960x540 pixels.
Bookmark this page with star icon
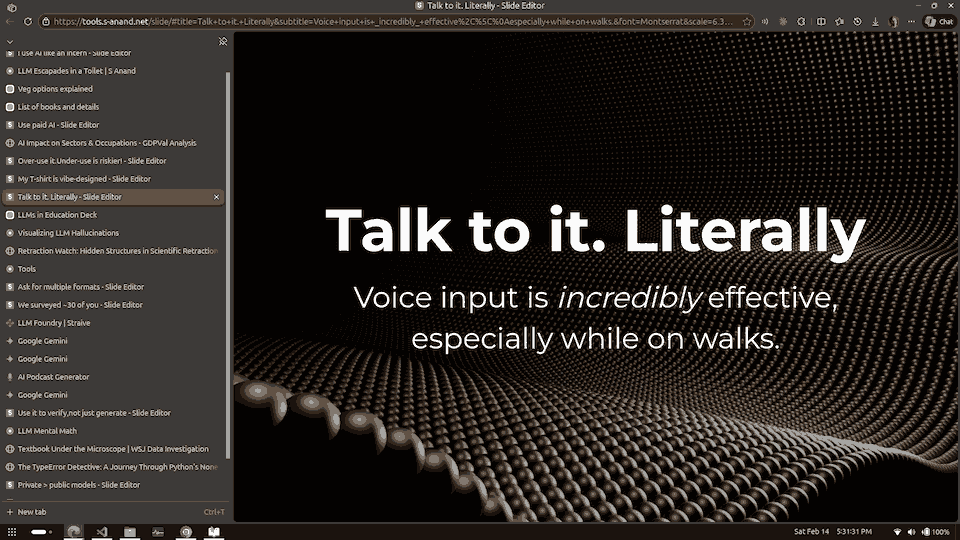click(x=747, y=21)
